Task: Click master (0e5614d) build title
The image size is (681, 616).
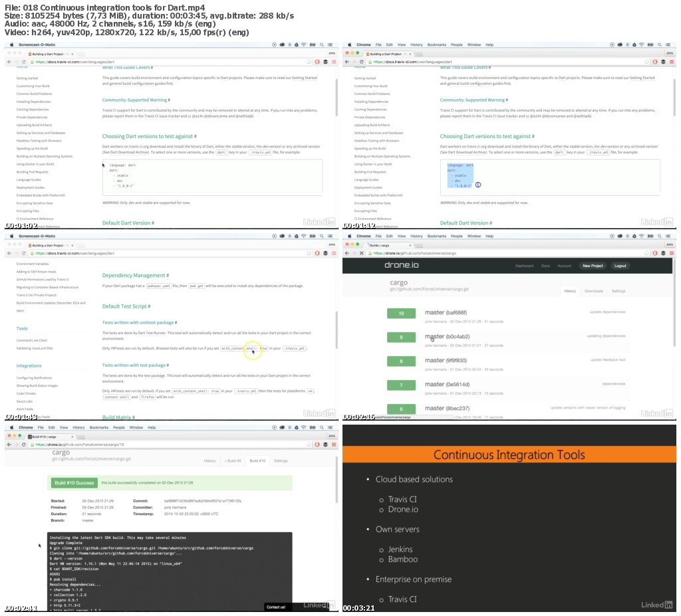Action: [x=447, y=384]
